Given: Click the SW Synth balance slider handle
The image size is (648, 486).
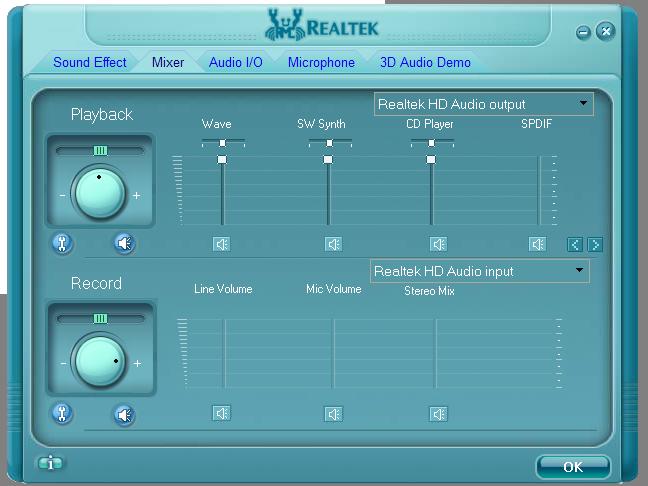Looking at the screenshot, I should click(x=329, y=143).
